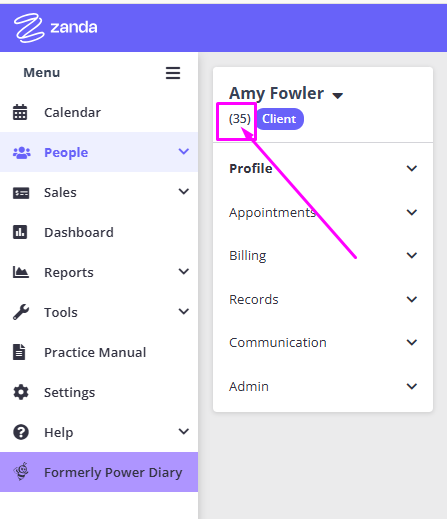Click the Sales invoice icon
447x519 pixels.
click(x=21, y=193)
